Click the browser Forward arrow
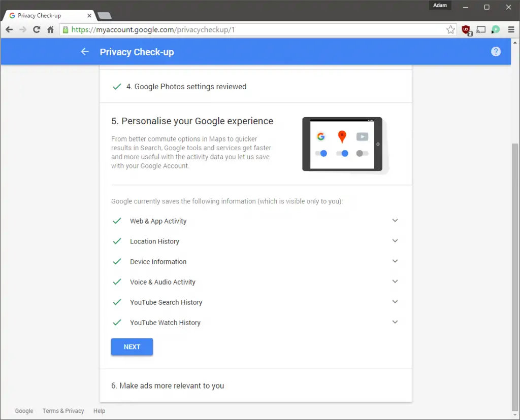The image size is (520, 420). 23,30
